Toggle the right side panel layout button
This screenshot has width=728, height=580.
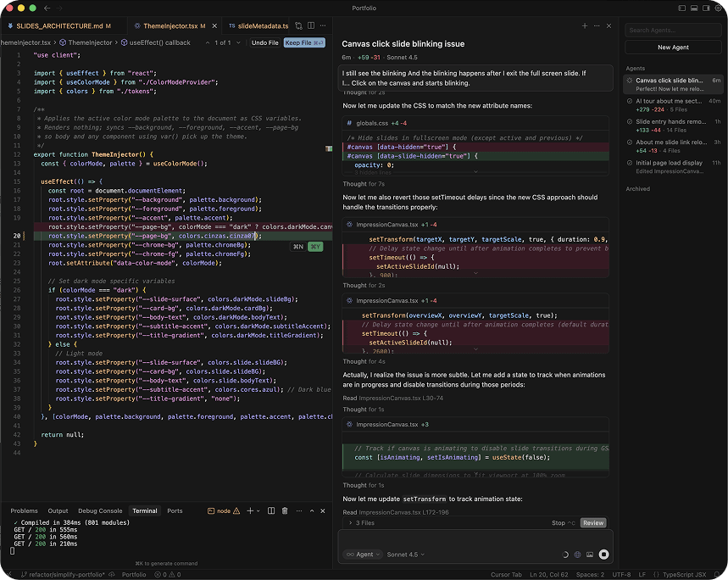coord(705,8)
